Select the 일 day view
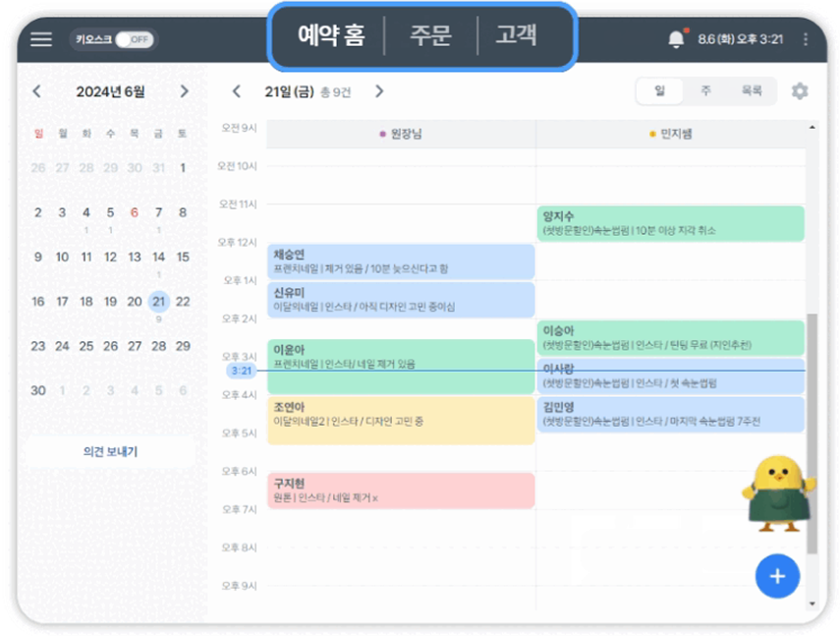Image resolution: width=840 pixels, height=636 pixels. point(660,90)
